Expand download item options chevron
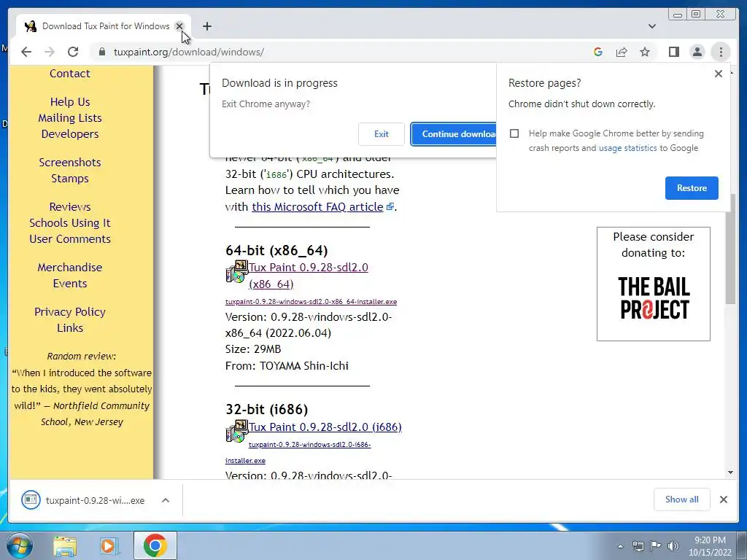 pyautogui.click(x=166, y=500)
